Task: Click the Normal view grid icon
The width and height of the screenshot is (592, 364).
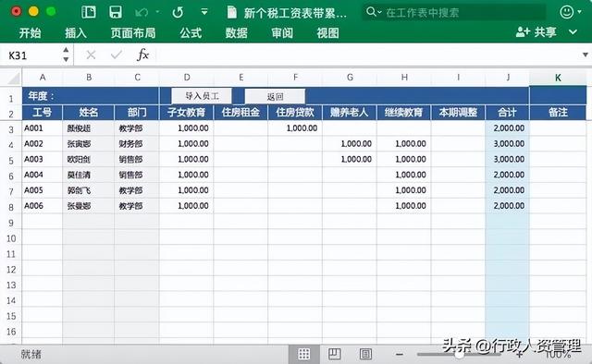Action: pos(304,354)
